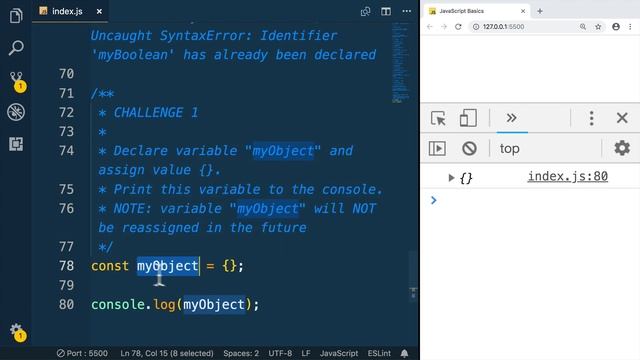Open Chrome three-dot menu
This screenshot has height=360, width=640.
[630, 27]
